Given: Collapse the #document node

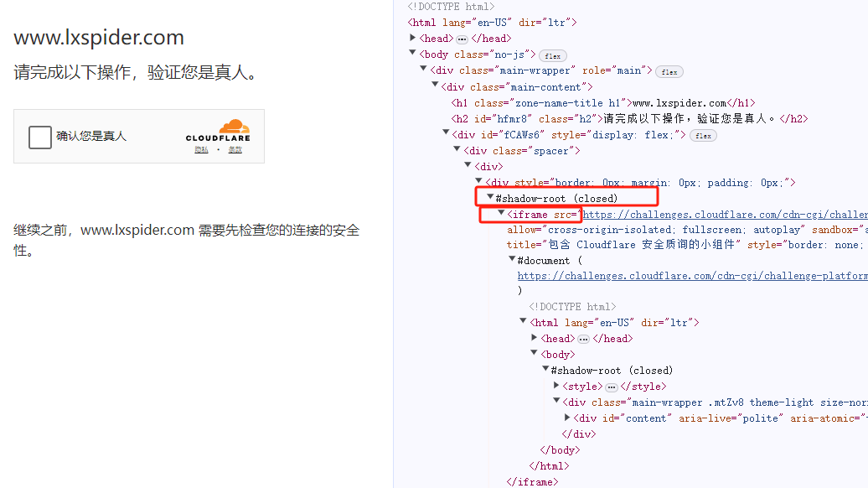Looking at the screenshot, I should pyautogui.click(x=512, y=259).
